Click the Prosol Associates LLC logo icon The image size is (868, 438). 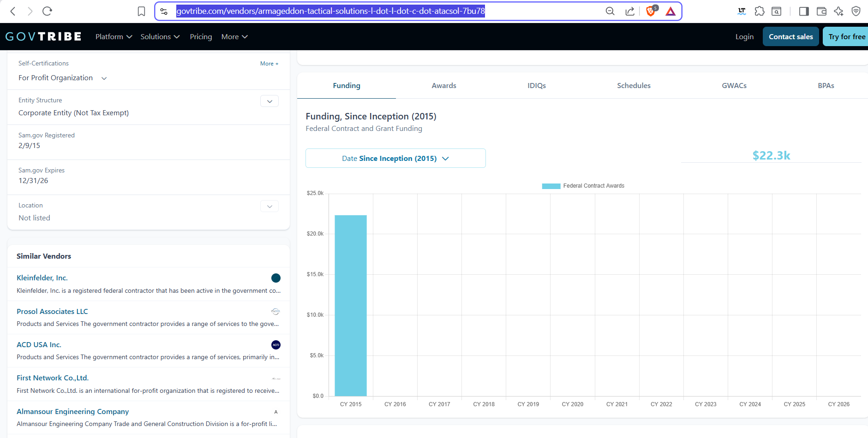(x=275, y=311)
